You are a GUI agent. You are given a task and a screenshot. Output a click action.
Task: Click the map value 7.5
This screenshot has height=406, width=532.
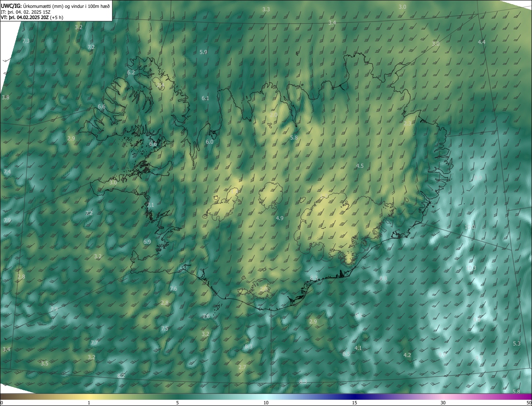[x=165, y=328]
